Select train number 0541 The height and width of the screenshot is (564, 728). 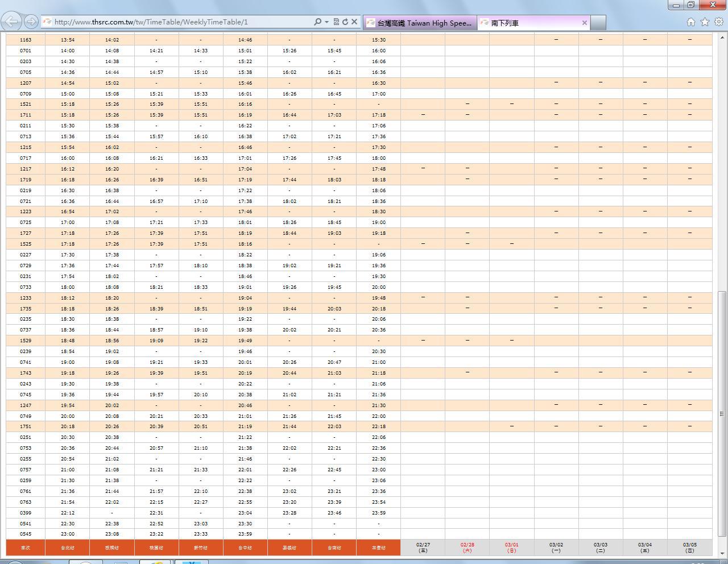coord(26,524)
